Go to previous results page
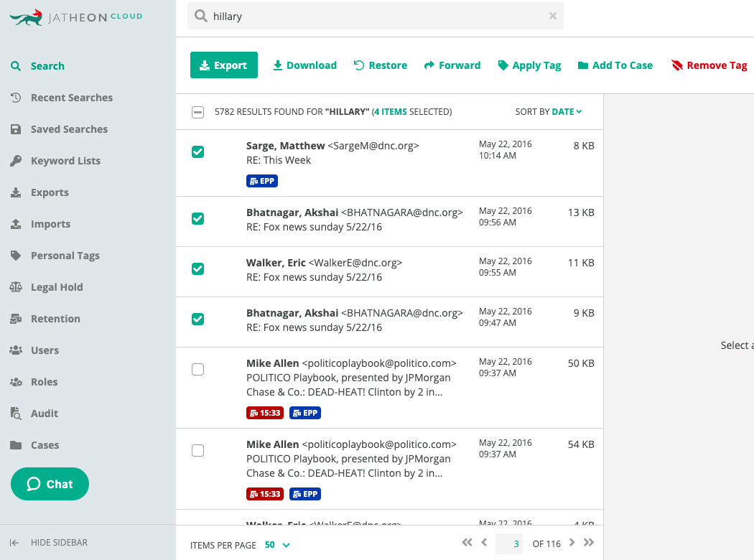 pos(484,543)
